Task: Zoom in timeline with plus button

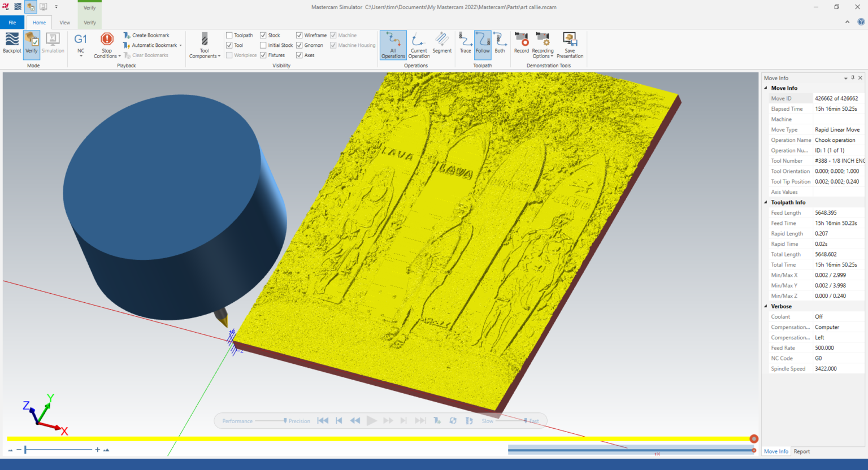Action: 98,450
